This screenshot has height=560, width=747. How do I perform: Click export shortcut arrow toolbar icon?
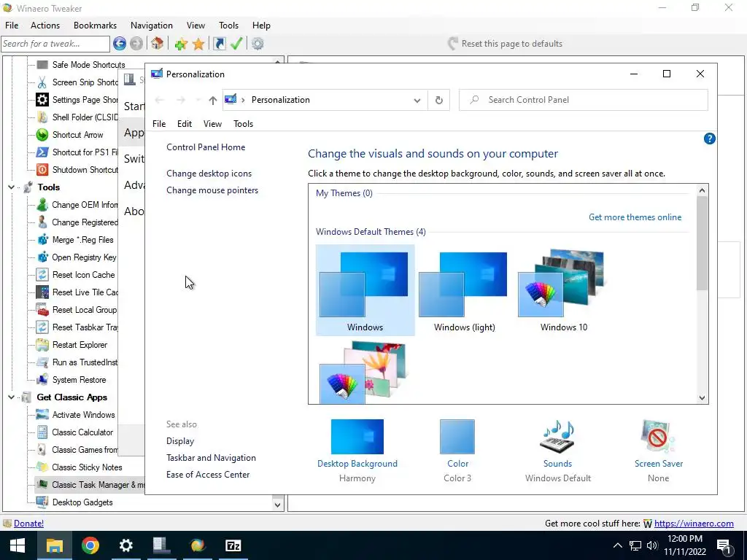pyautogui.click(x=219, y=44)
